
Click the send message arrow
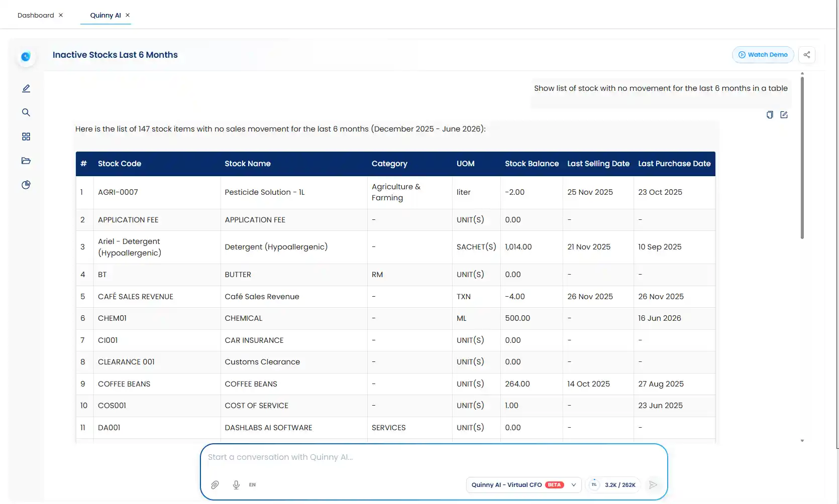(x=653, y=485)
